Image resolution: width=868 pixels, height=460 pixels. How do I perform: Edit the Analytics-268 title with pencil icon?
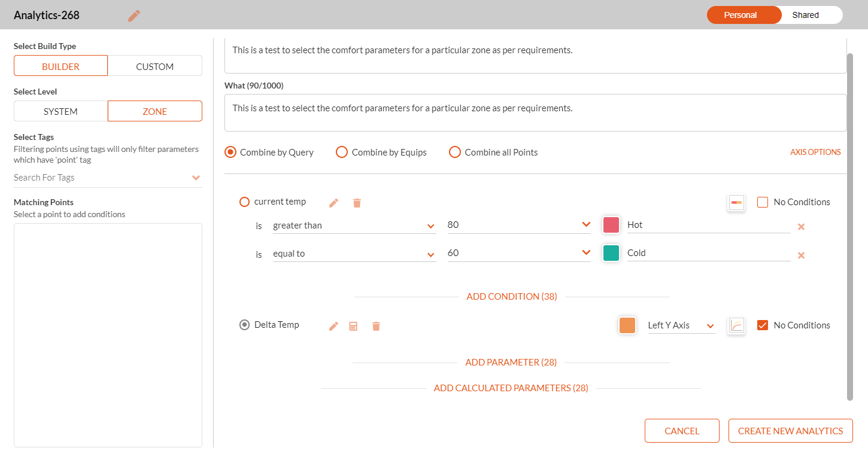(134, 16)
